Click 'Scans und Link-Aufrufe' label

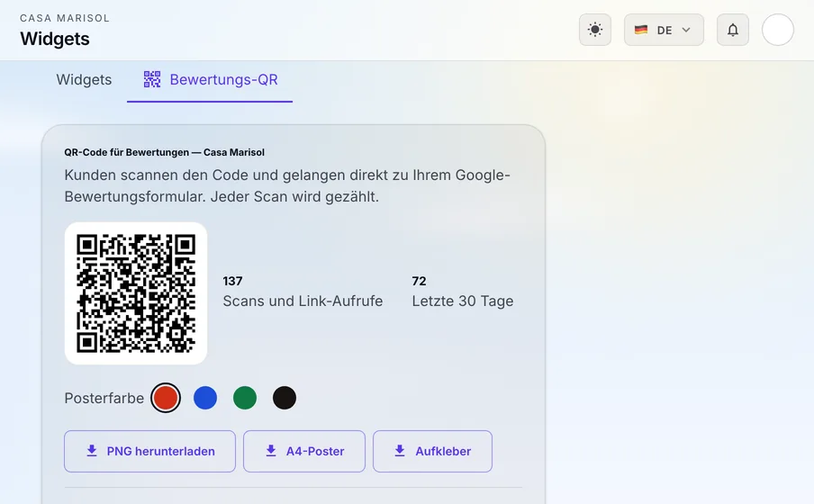pyautogui.click(x=303, y=301)
